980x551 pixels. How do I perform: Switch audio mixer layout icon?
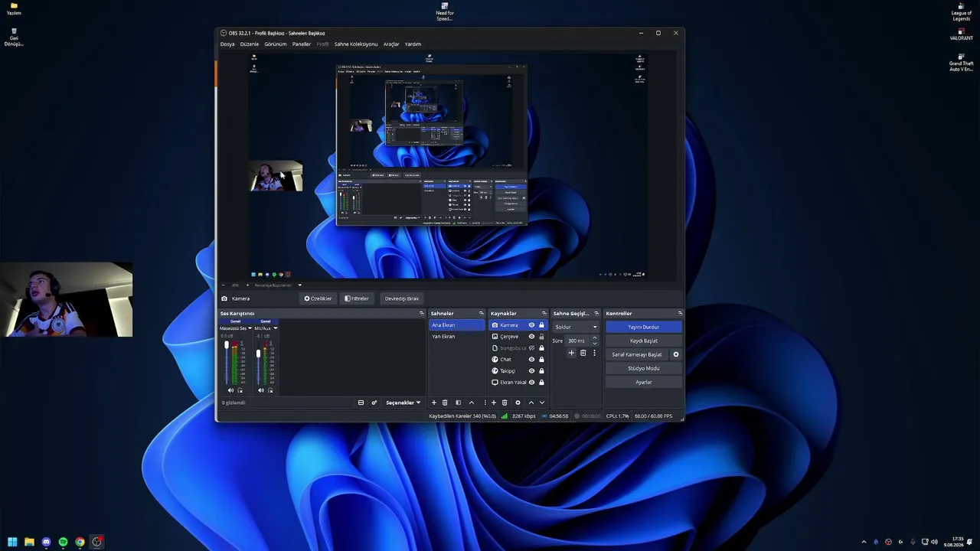point(361,403)
